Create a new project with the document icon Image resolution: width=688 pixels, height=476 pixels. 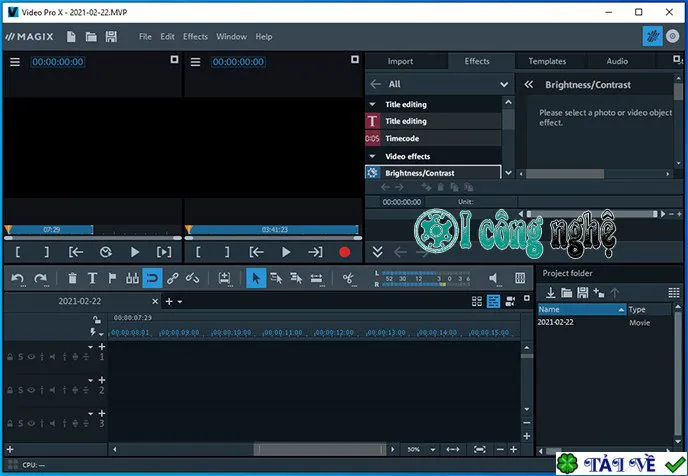click(71, 37)
